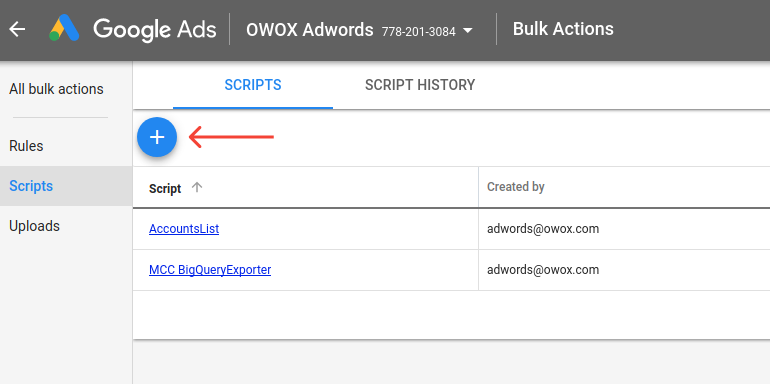Open Rules in the sidebar

[26, 146]
